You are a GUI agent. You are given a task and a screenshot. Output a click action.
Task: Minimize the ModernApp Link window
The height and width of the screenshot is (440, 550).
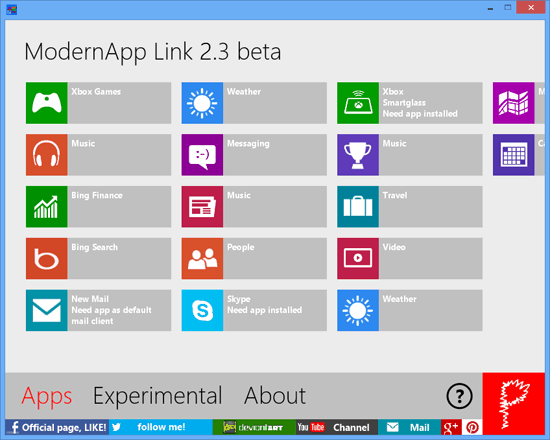pyautogui.click(x=490, y=8)
